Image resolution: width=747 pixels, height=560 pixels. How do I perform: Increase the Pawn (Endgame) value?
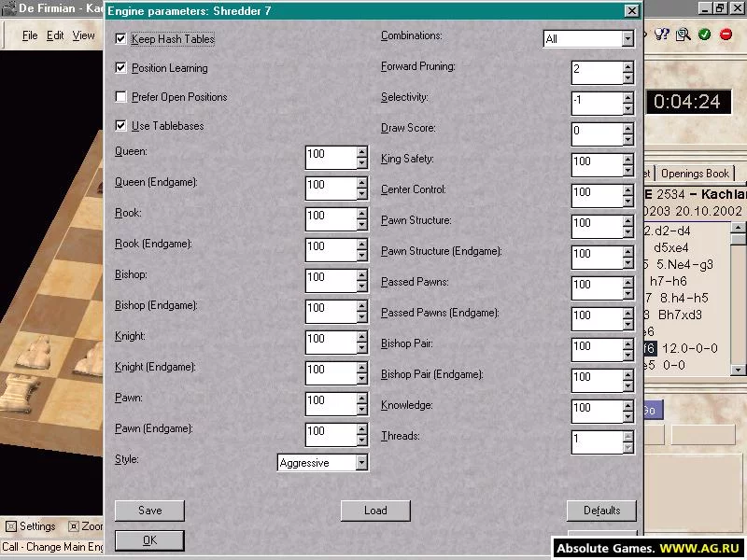[x=362, y=429]
